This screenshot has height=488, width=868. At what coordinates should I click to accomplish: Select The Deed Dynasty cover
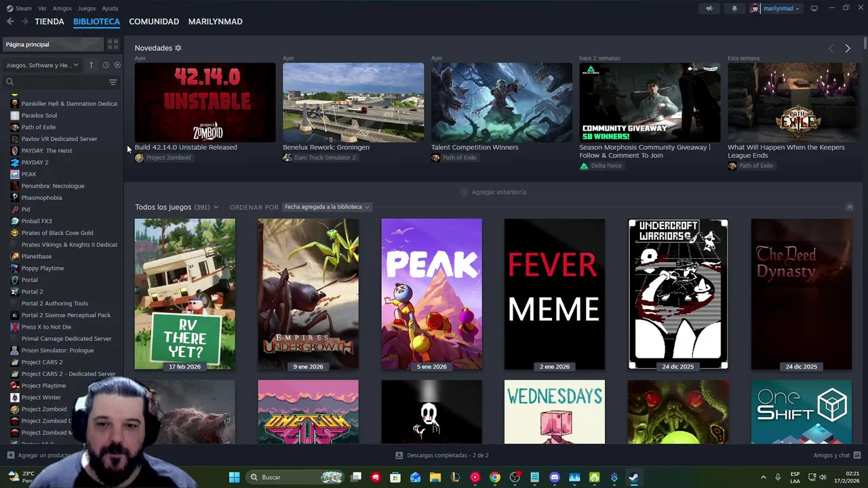(x=802, y=294)
